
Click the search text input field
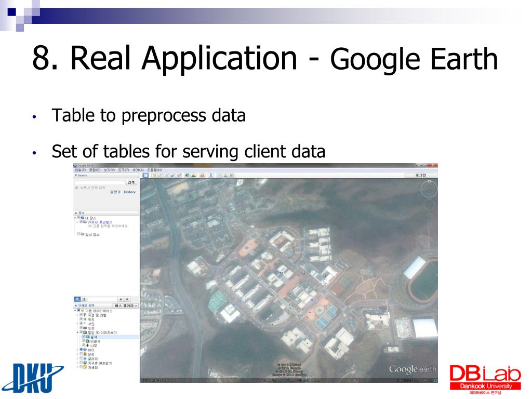(x=100, y=182)
